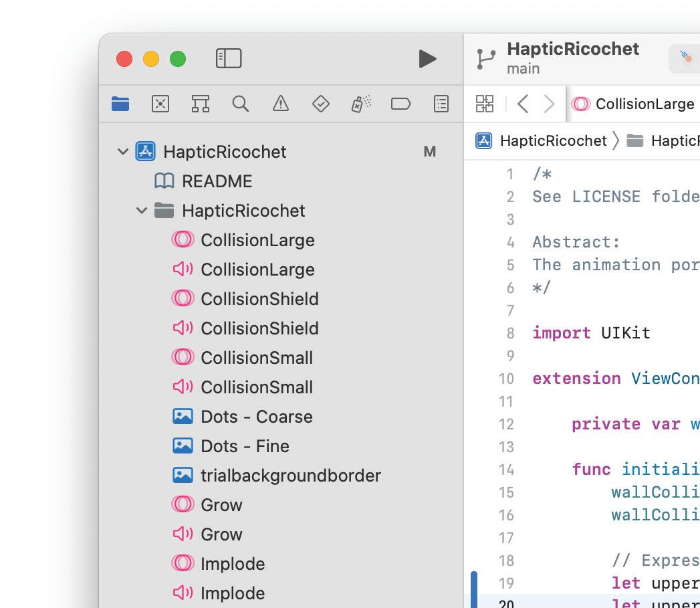The width and height of the screenshot is (700, 608).
Task: Click line number 8 in the gutter
Action: (x=510, y=333)
